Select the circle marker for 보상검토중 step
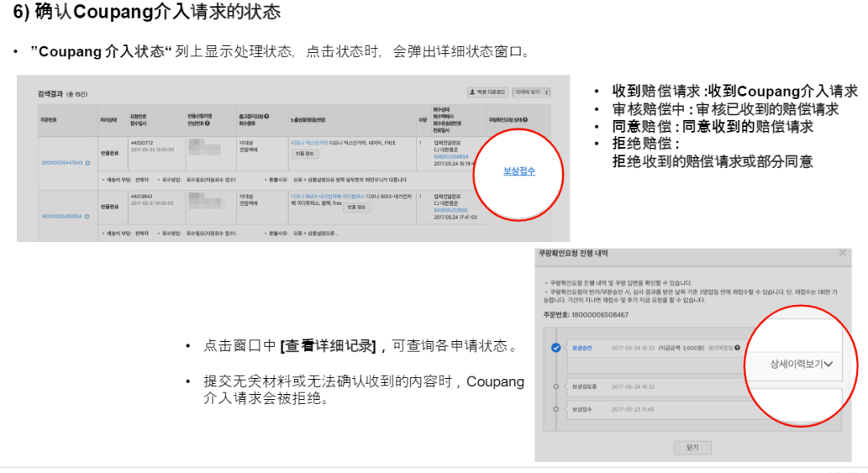The height and width of the screenshot is (473, 868). 555,386
